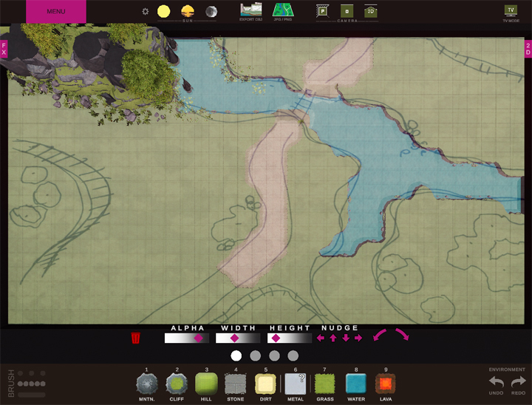Click the Export OBJ icon

(251, 10)
